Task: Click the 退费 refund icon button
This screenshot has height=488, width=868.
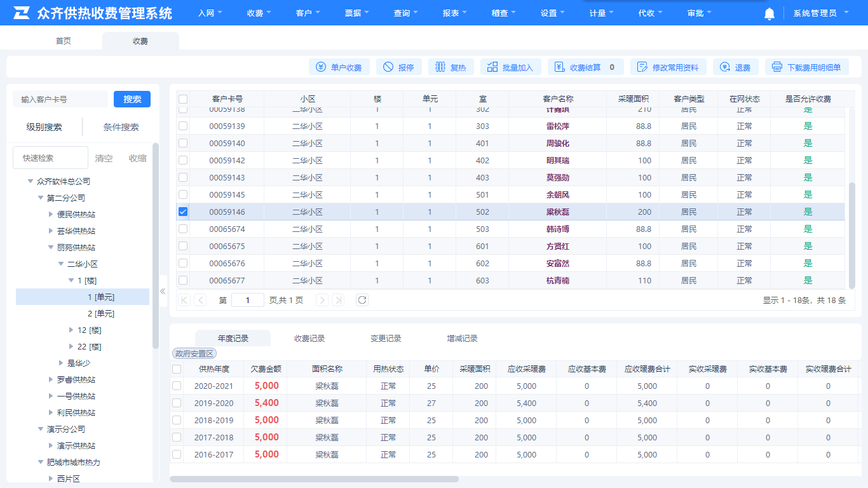Action: pos(736,67)
